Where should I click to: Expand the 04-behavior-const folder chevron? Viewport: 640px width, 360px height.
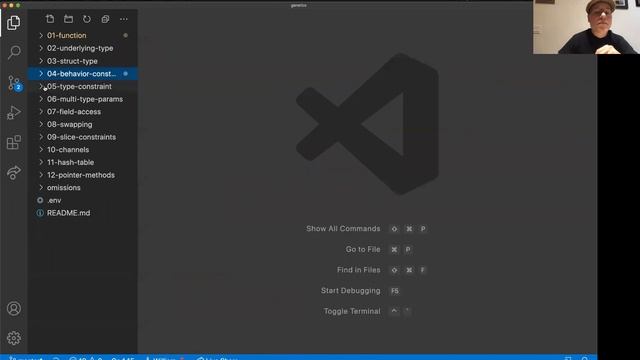click(41, 73)
